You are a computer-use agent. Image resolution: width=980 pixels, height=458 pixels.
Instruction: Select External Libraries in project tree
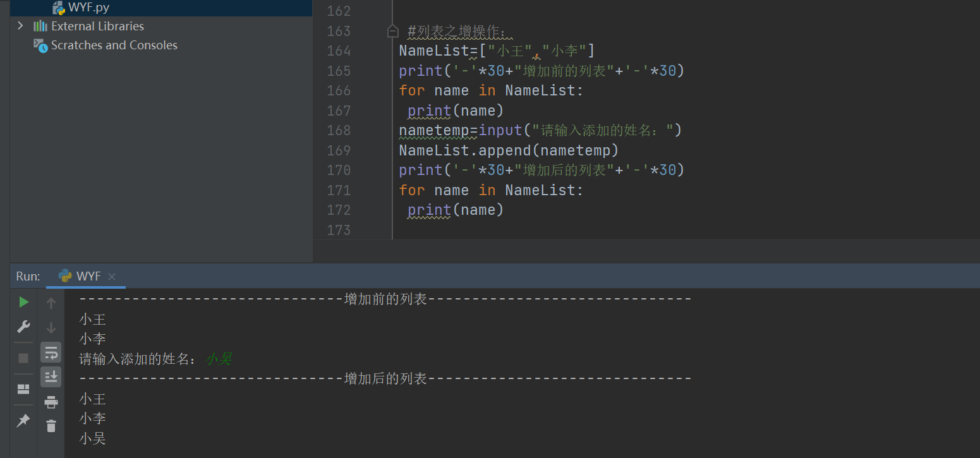(x=97, y=26)
